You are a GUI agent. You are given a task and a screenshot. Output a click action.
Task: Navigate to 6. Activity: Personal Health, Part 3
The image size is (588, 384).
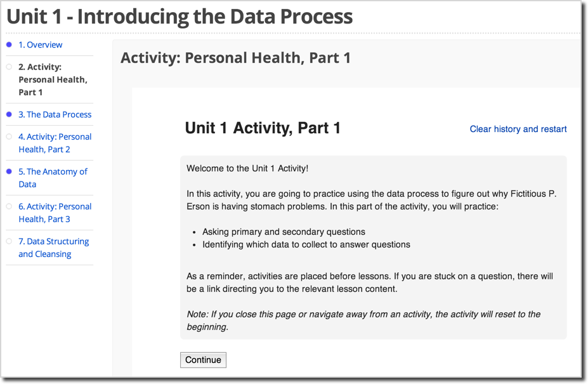coord(55,213)
